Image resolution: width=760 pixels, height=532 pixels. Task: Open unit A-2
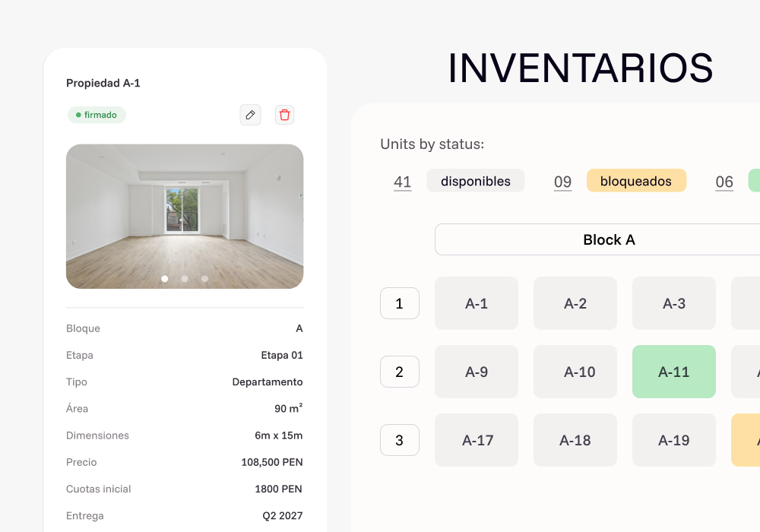(x=575, y=303)
